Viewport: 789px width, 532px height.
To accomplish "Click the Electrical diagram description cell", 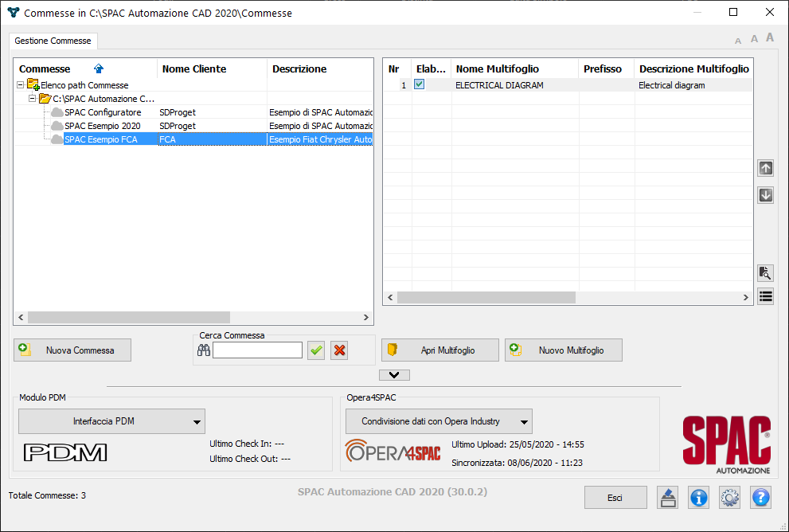I will [672, 85].
